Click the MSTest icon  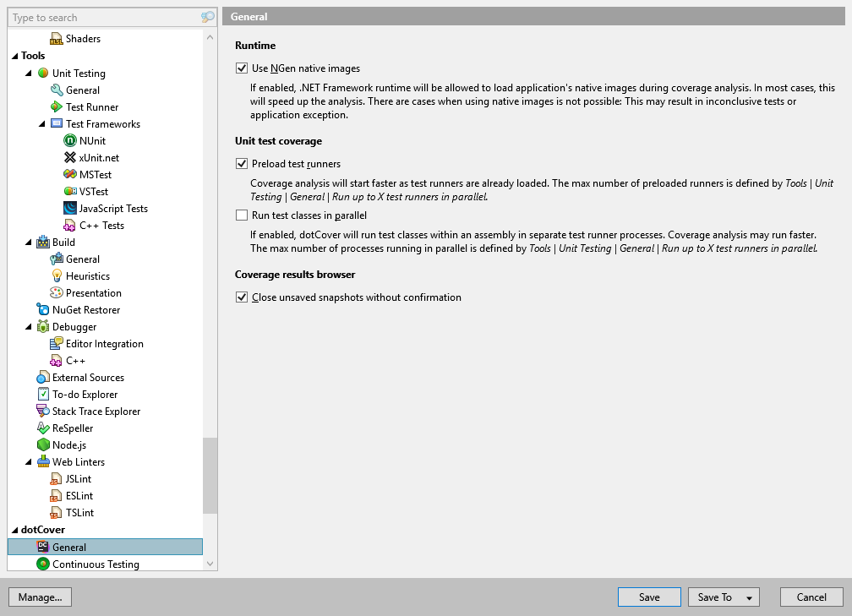[69, 174]
